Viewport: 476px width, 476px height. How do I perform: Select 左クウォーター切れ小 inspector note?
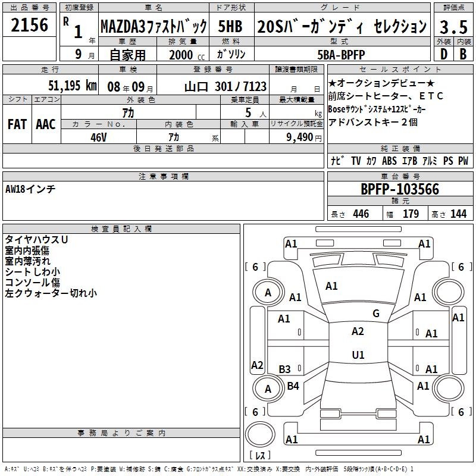click(x=51, y=293)
